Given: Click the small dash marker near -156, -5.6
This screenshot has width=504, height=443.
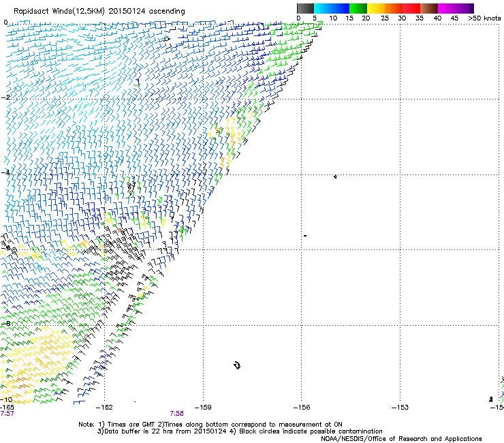Looking at the screenshot, I should (305, 236).
